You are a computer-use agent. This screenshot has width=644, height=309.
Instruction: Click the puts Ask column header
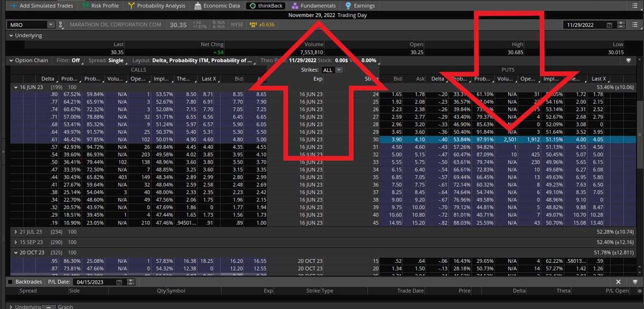click(x=421, y=79)
